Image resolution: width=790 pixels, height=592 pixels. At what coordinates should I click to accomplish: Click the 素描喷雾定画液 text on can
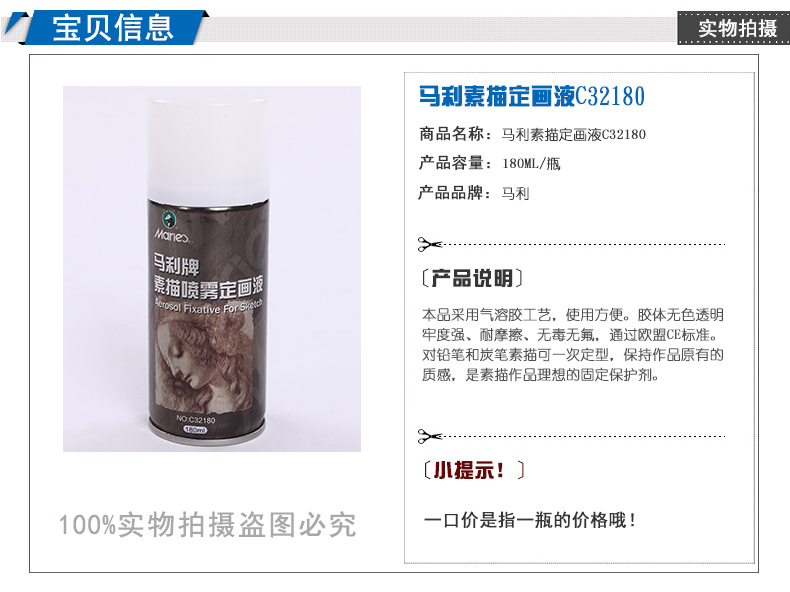208,287
